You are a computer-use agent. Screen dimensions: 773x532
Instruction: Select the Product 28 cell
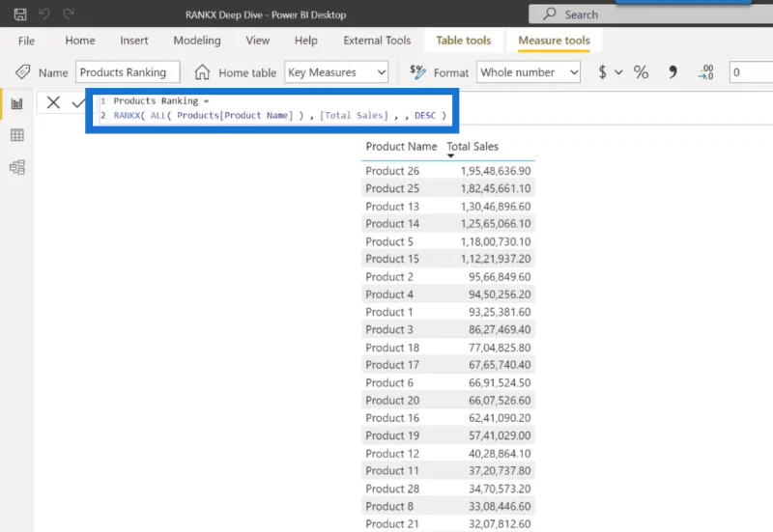click(x=392, y=490)
